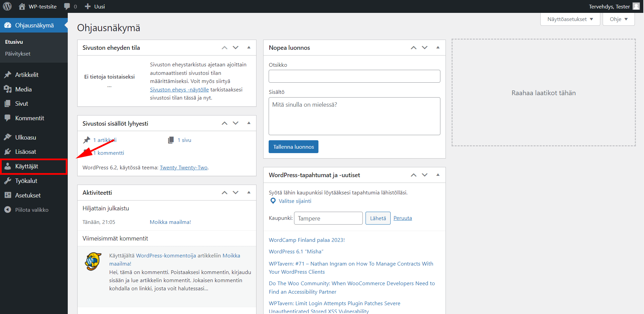Move Aktiviteetti widget down
Image resolution: width=644 pixels, height=314 pixels.
click(x=236, y=192)
